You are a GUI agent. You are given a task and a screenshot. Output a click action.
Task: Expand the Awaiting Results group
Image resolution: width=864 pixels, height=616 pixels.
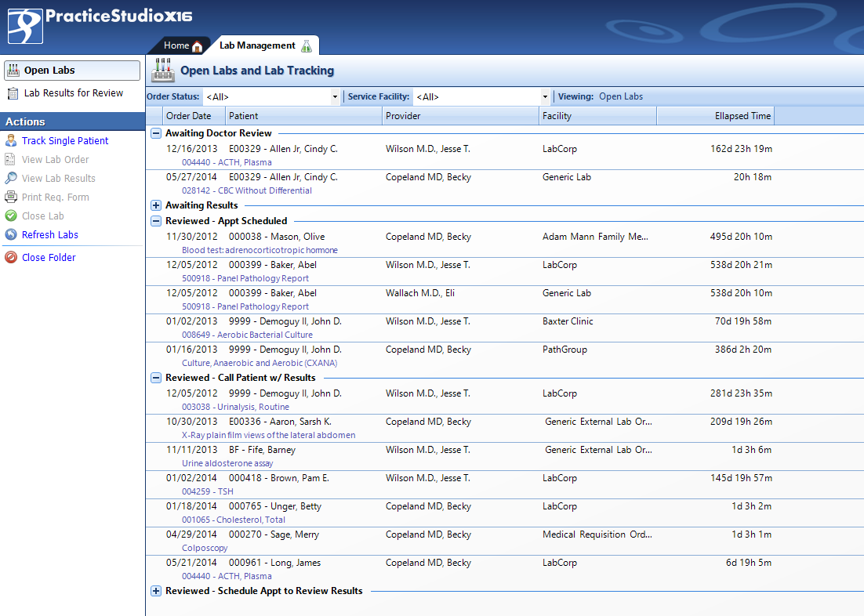pyautogui.click(x=155, y=205)
